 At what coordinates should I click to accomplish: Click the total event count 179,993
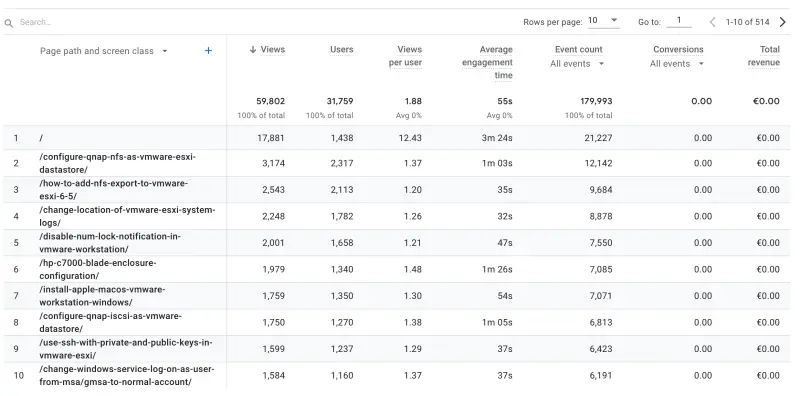[x=596, y=101]
